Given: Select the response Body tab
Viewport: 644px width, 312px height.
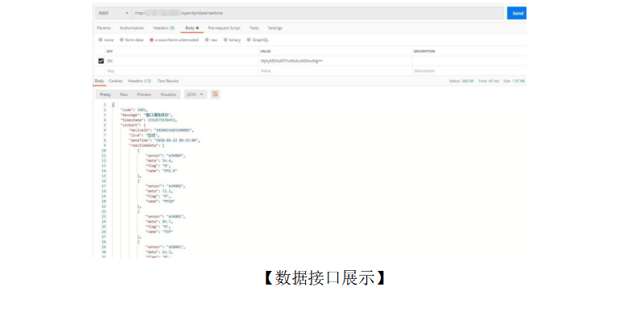Looking at the screenshot, I should pos(99,81).
